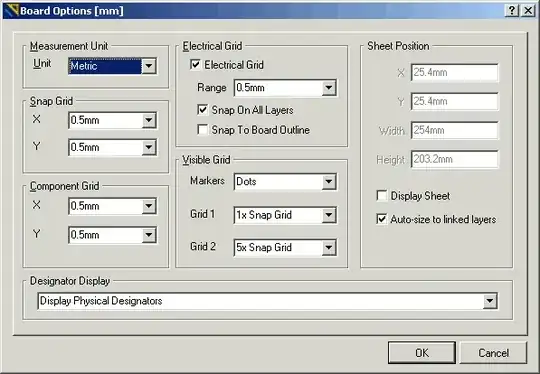Toggle the Electrical Grid checkbox

[195, 64]
